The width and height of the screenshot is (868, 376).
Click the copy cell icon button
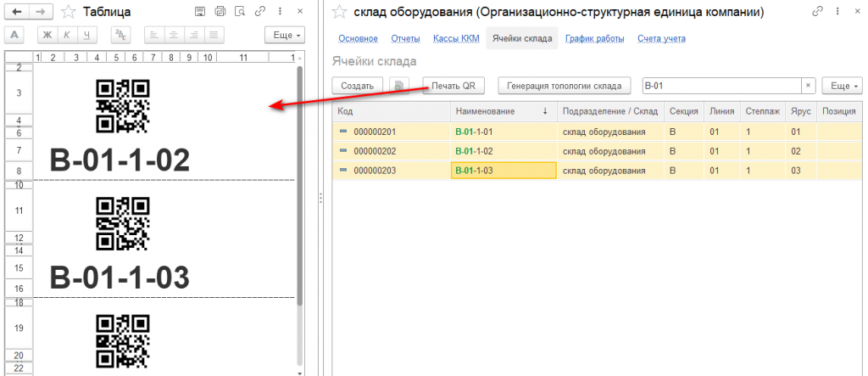point(398,86)
